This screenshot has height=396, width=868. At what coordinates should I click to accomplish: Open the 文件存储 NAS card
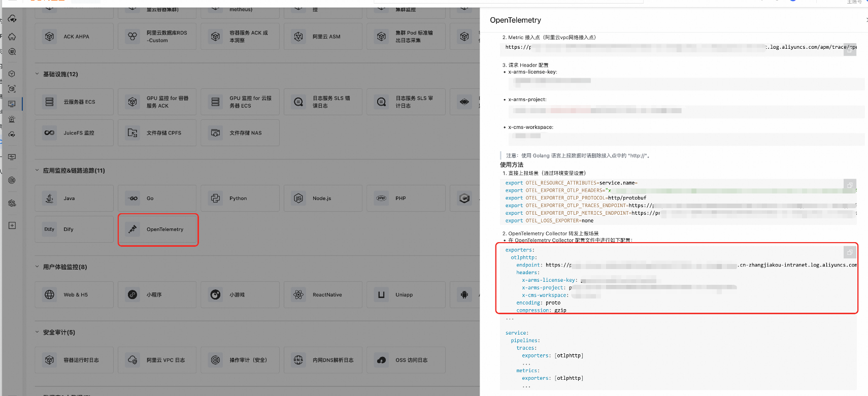(x=240, y=133)
